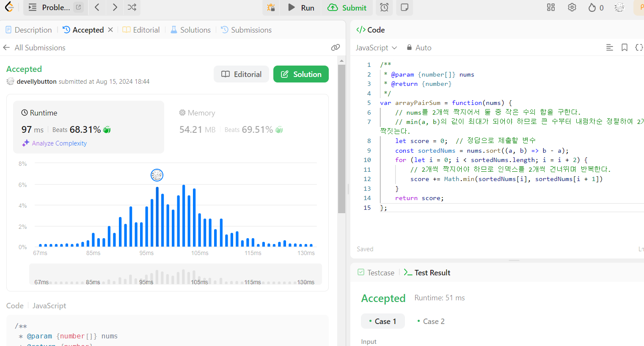Click the Code panel header

pos(371,30)
